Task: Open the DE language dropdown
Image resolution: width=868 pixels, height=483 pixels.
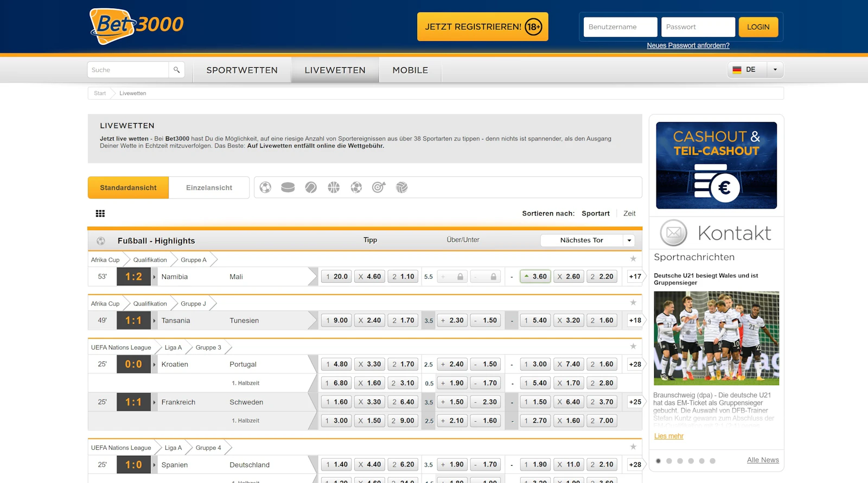Action: click(775, 69)
